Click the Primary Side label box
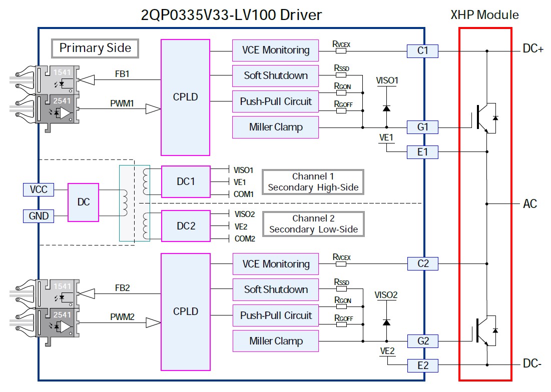The height and width of the screenshot is (392, 551). (x=95, y=48)
